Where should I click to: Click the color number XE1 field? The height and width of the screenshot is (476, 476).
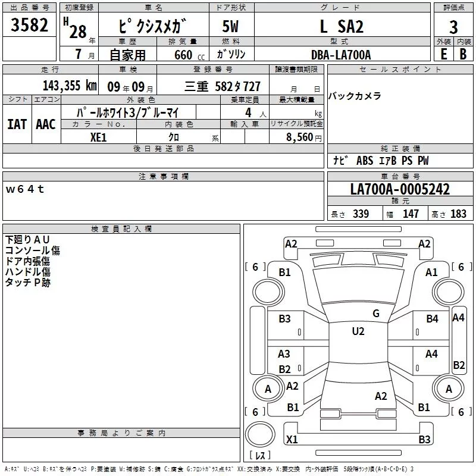(x=99, y=136)
